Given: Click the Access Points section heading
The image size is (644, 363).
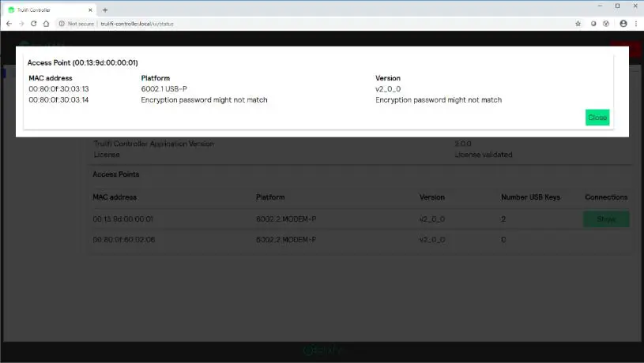Looking at the screenshot, I should 116,174.
